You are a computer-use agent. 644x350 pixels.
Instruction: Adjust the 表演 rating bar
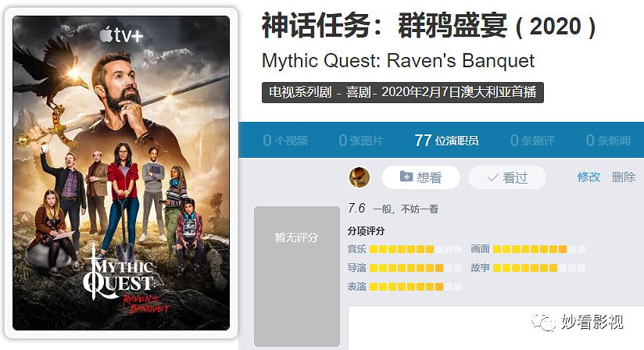(x=415, y=287)
